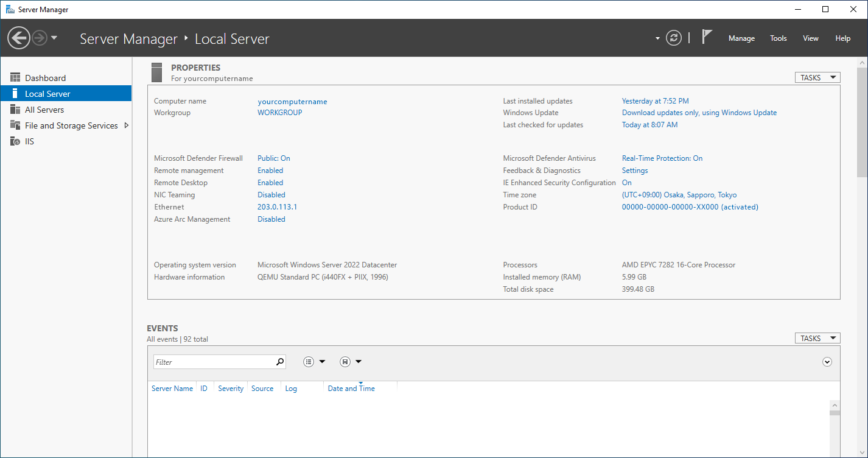Click the query settings icon in Events
Screen dimensions: 868x458
(x=309, y=361)
